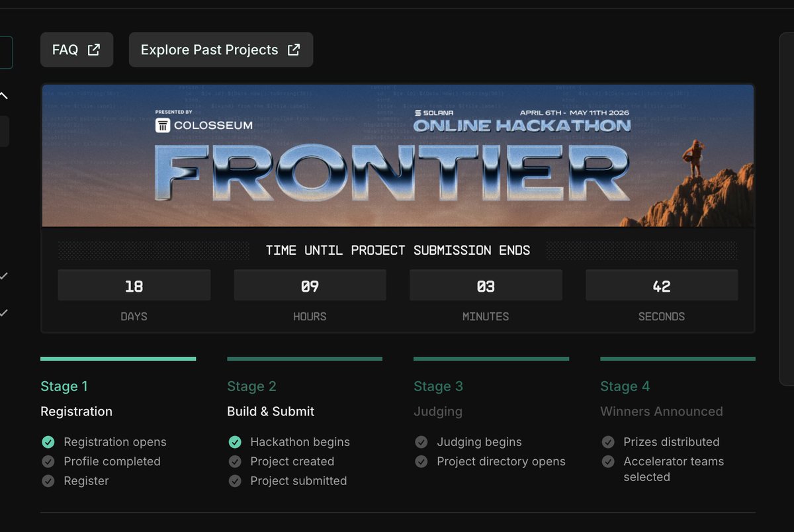Click 'Profile completed' text
The width and height of the screenshot is (794, 532).
[112, 461]
